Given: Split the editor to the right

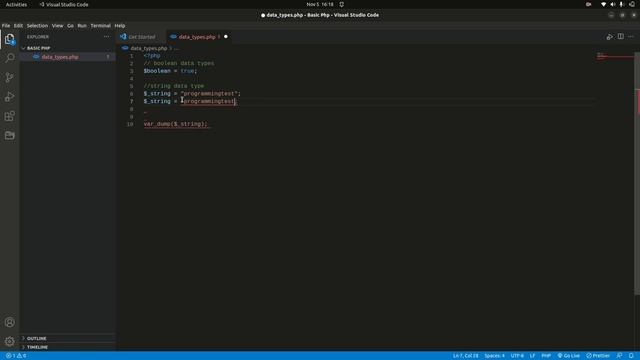Looking at the screenshot, I should point(620,36).
